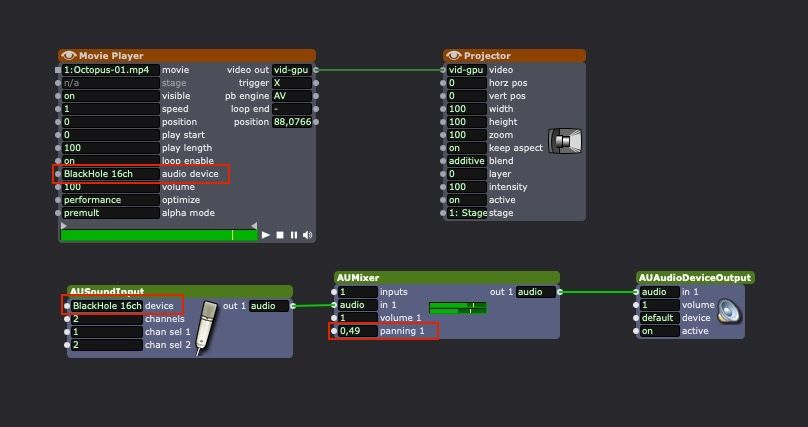Click the green movie progress bar

pyautogui.click(x=150, y=235)
